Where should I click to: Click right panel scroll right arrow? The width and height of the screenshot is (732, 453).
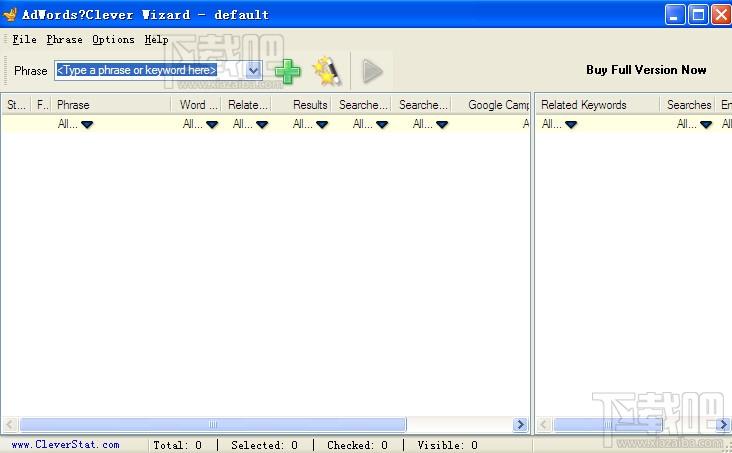[x=724, y=425]
